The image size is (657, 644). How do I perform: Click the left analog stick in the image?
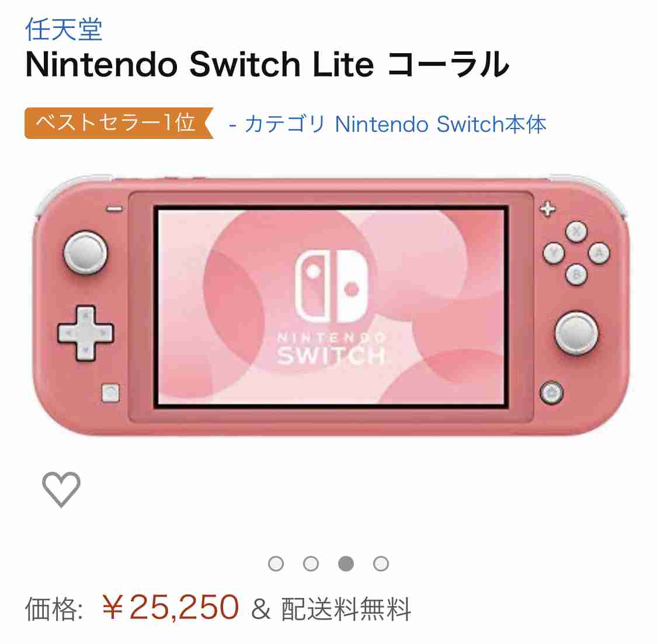[x=85, y=253]
